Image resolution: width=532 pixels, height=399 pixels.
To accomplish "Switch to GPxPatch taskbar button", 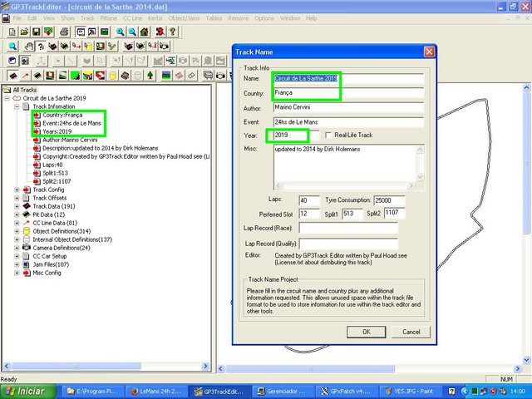I will [x=346, y=392].
